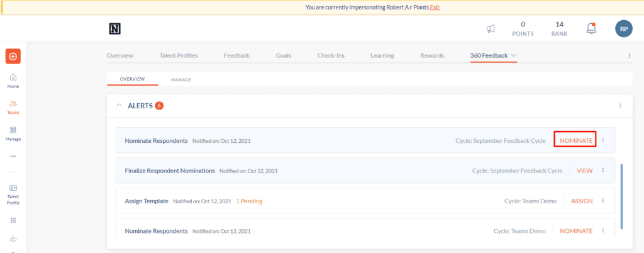The height and width of the screenshot is (253, 644).
Task: Open the notifications bell
Action: pyautogui.click(x=591, y=28)
